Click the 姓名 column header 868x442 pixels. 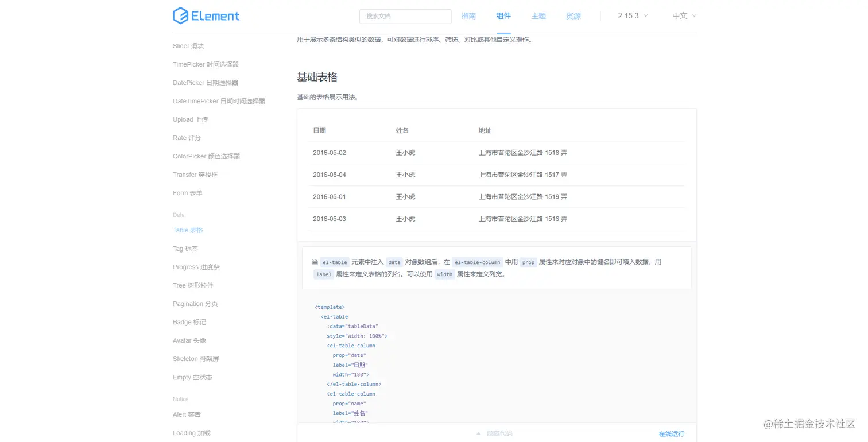coord(402,131)
